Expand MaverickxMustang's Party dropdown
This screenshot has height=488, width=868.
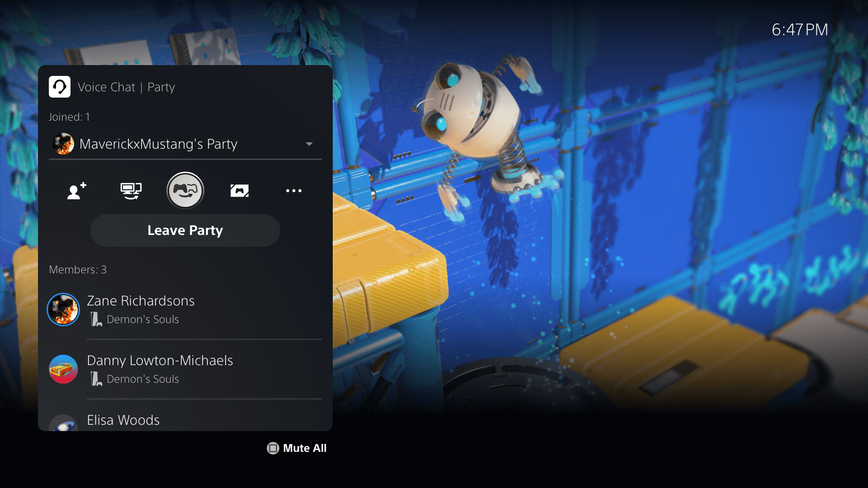tap(308, 144)
